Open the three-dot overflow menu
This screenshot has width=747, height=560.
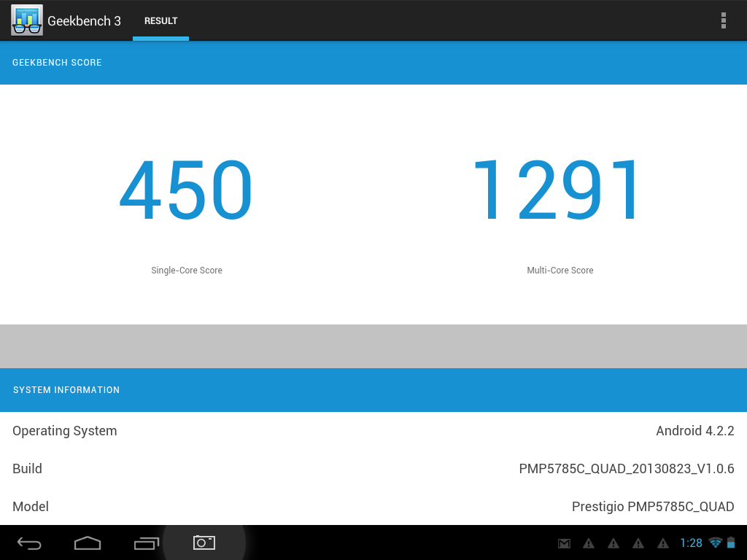click(x=723, y=20)
